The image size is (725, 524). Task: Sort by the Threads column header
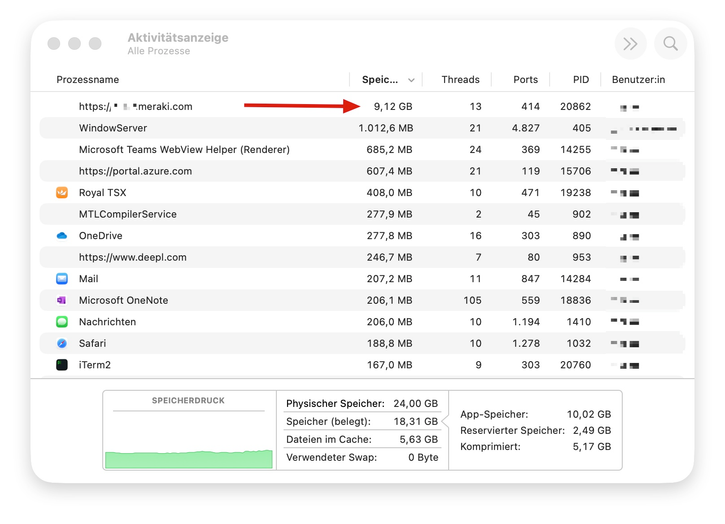[x=461, y=80]
